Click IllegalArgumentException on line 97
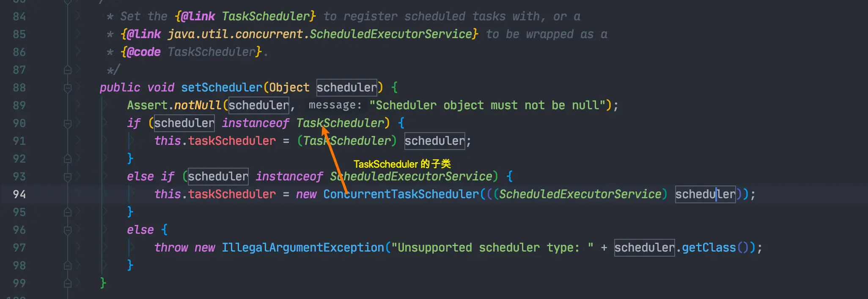 303,248
